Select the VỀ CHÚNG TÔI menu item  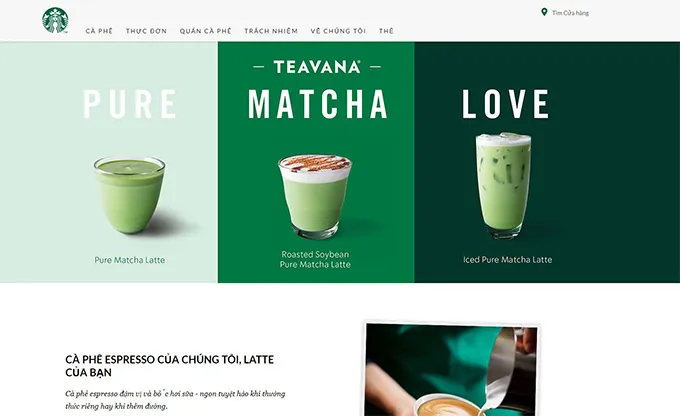pos(338,31)
